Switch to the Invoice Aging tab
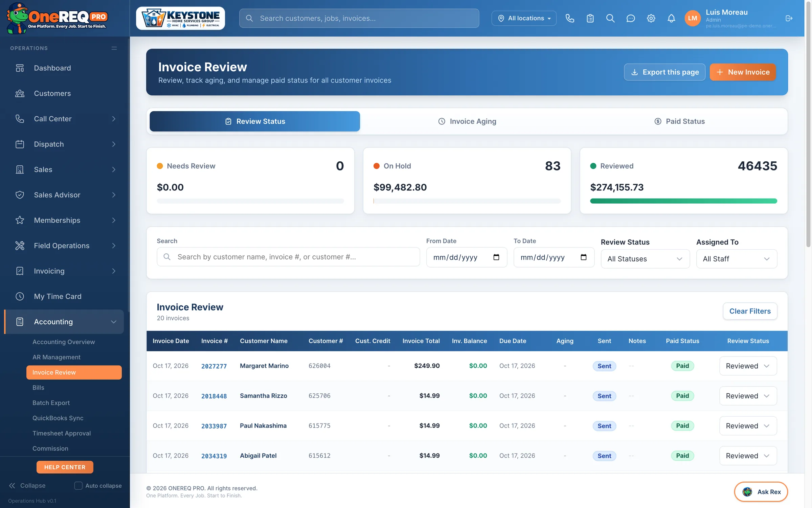The height and width of the screenshot is (508, 812). (467, 121)
